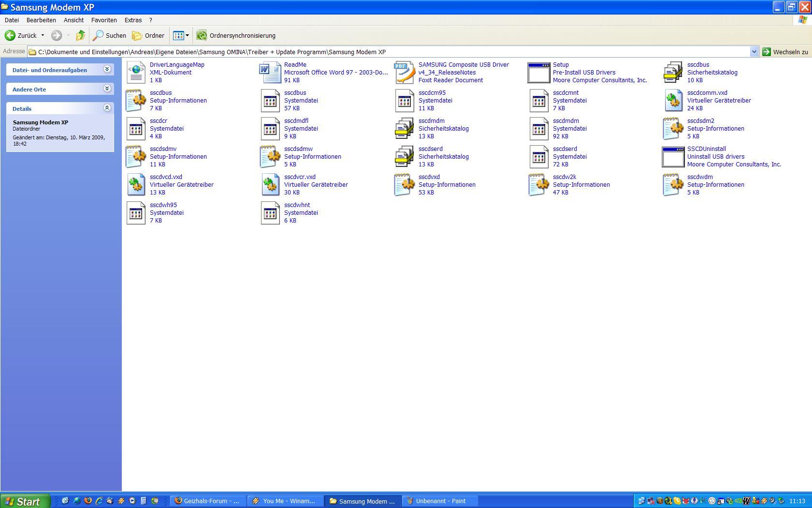The width and height of the screenshot is (812, 508).
Task: Select the sscdvcr.vxd driver icon
Action: coord(270,185)
